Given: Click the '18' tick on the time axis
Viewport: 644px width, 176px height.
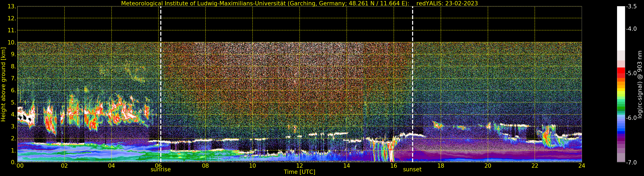Looking at the screenshot, I should [441, 166].
